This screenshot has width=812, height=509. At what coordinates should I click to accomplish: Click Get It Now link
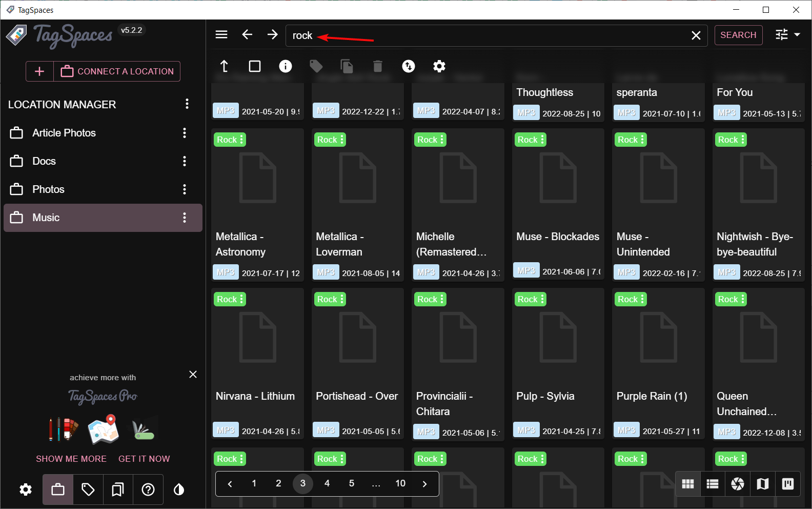pos(144,459)
